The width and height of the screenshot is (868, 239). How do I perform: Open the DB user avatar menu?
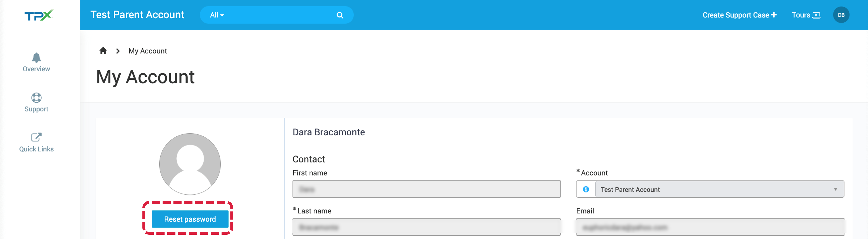(x=841, y=15)
